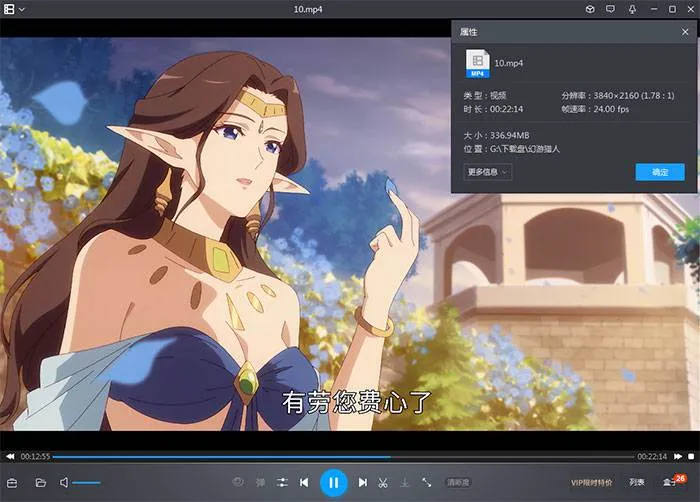Go to the next video

tap(362, 482)
